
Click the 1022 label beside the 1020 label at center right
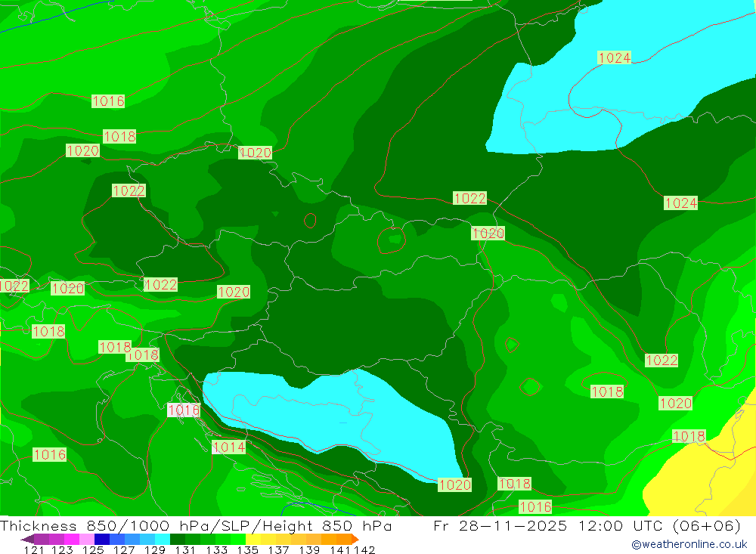470,198
